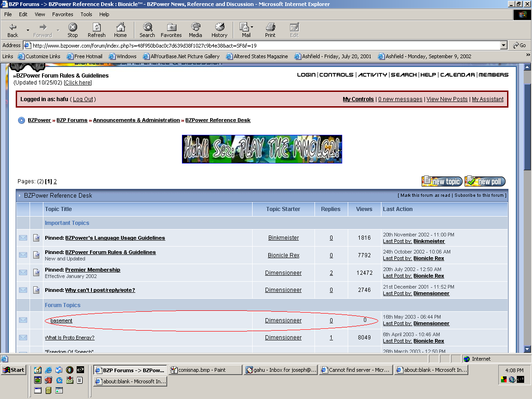The width and height of the screenshot is (532, 399).
Task: Switch to the comisnap.bmp Paint taskbar button
Action: click(205, 370)
